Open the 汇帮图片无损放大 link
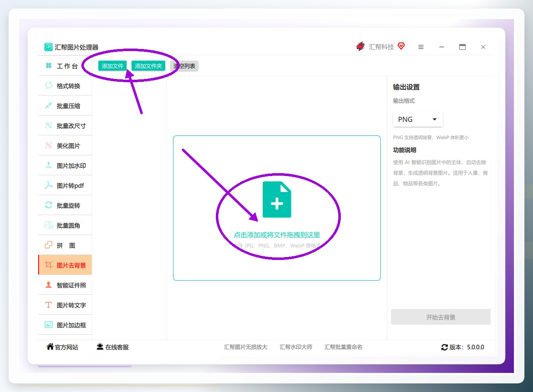 tap(246, 347)
